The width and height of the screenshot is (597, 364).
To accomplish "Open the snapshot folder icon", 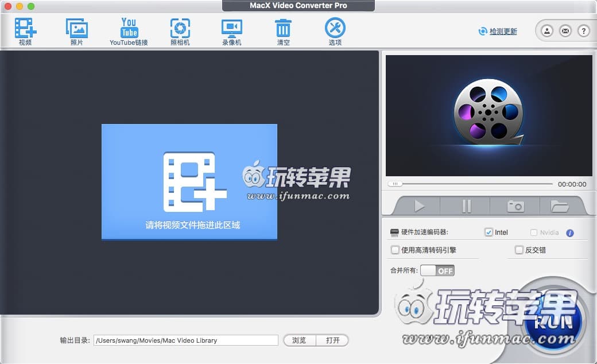I will pyautogui.click(x=560, y=206).
